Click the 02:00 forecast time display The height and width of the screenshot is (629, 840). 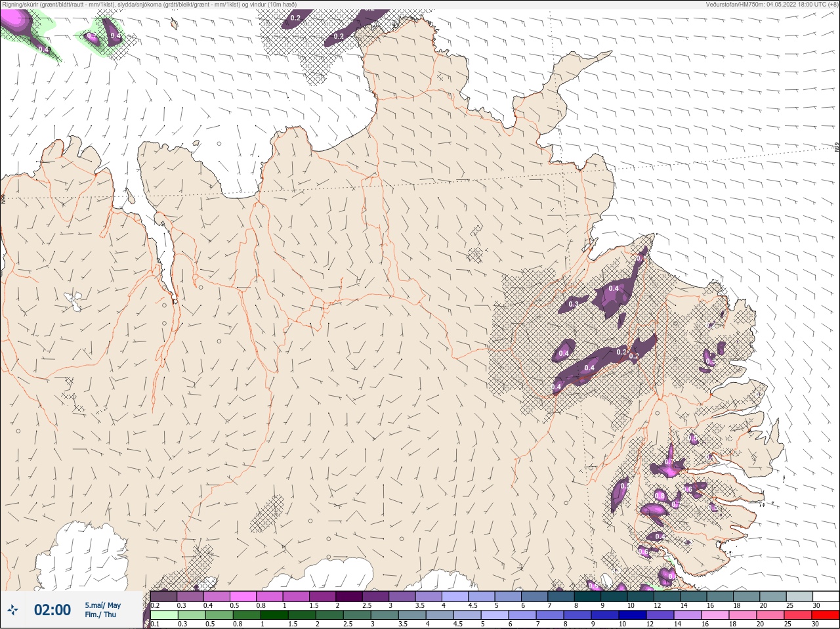pyautogui.click(x=52, y=610)
